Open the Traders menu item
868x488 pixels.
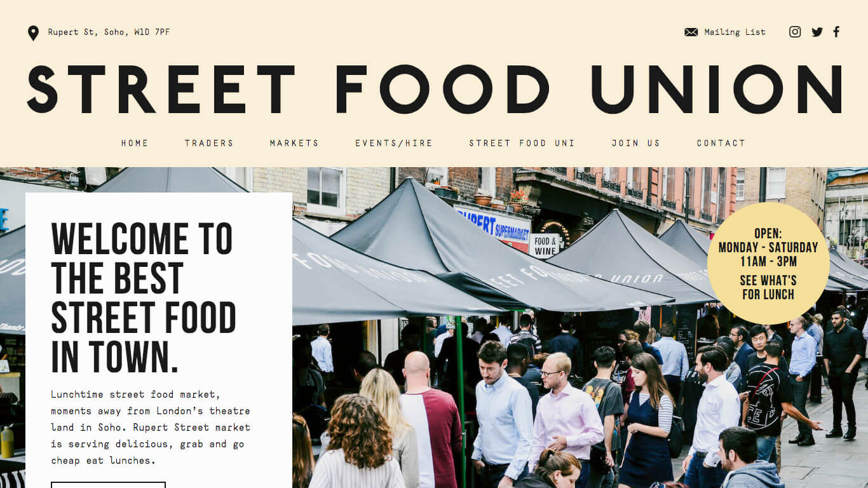209,143
